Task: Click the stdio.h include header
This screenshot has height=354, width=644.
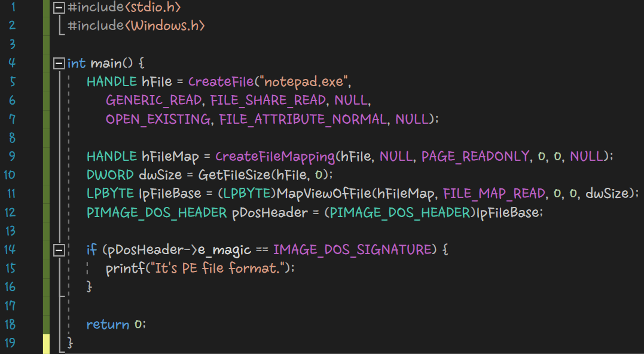Action: [x=153, y=7]
